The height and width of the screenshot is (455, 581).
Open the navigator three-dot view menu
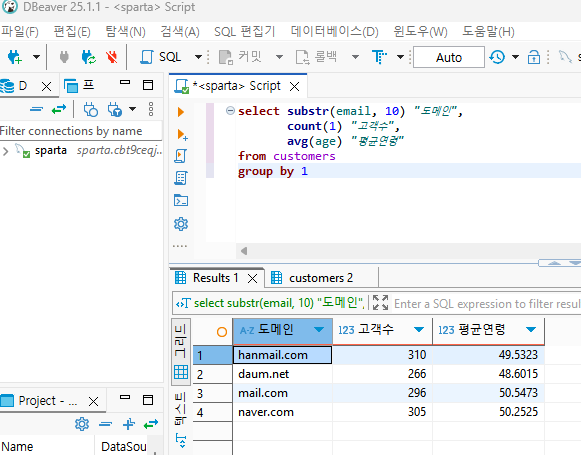click(151, 109)
